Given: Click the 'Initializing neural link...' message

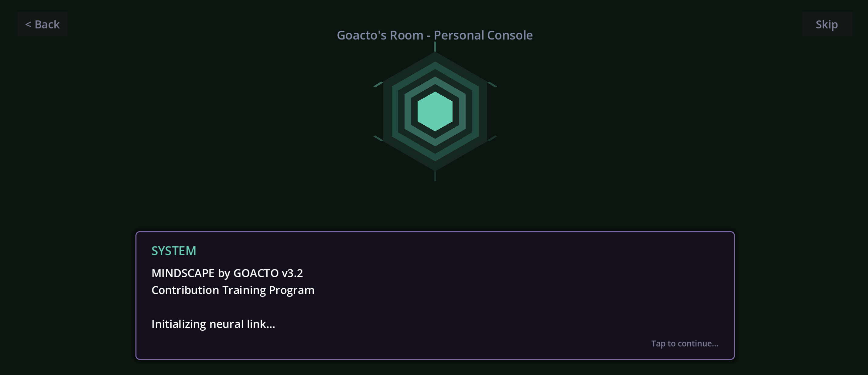Looking at the screenshot, I should [213, 324].
